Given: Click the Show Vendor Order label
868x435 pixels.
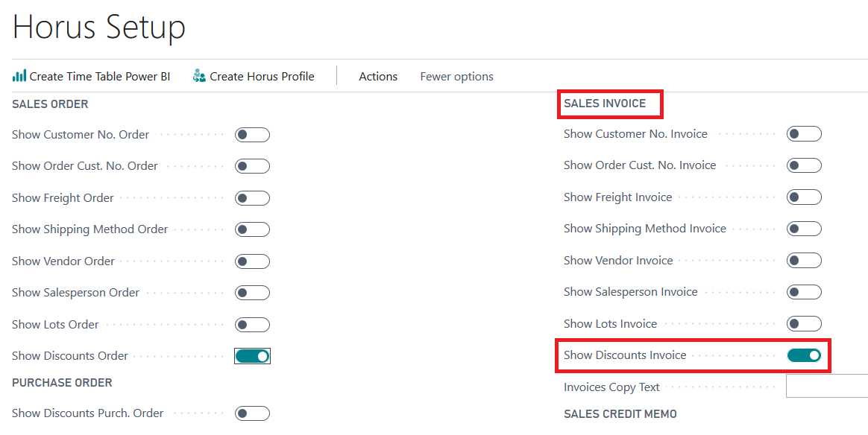Looking at the screenshot, I should pos(63,261).
